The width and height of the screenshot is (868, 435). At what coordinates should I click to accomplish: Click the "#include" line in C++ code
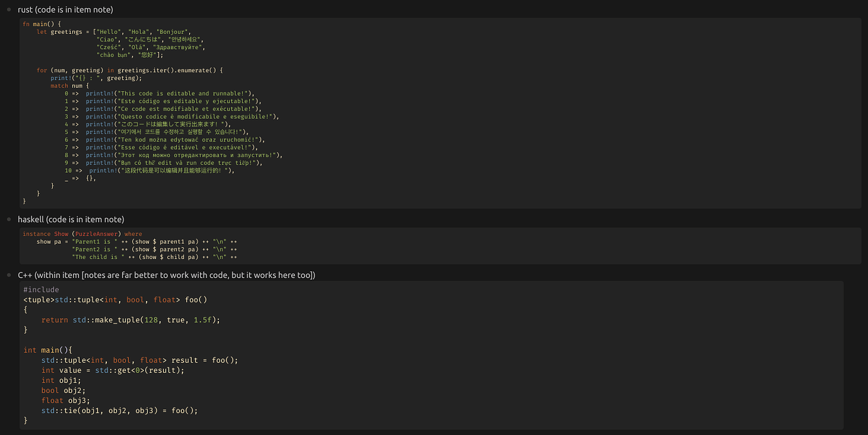click(42, 289)
